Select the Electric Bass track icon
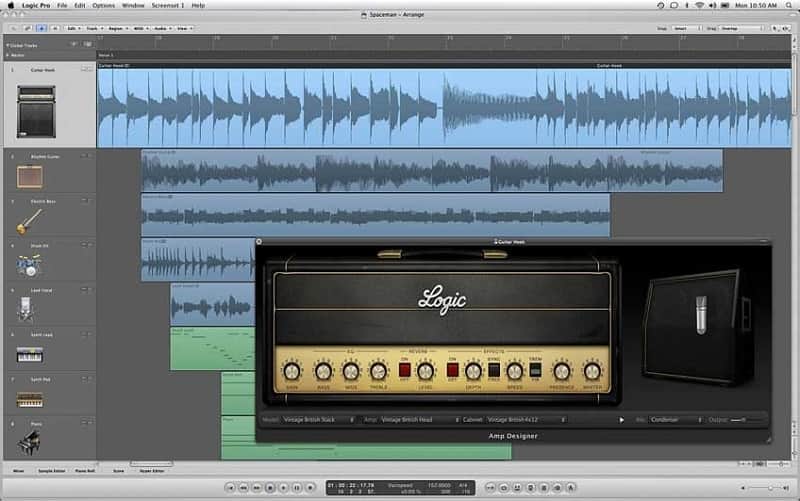800x501 pixels. tap(29, 222)
